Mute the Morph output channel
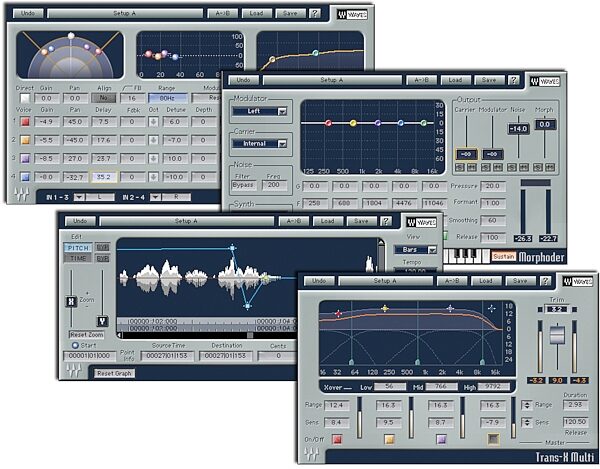The width and height of the screenshot is (600, 469). [550, 167]
